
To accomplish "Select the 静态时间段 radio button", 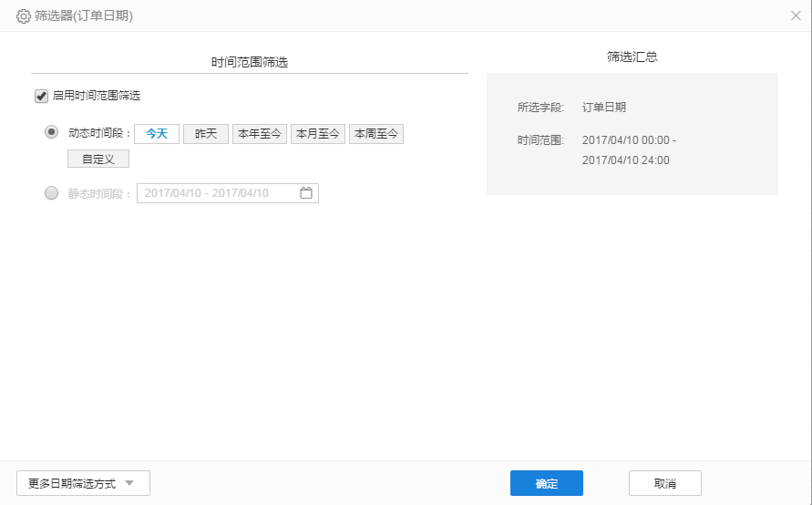I will pyautogui.click(x=52, y=193).
